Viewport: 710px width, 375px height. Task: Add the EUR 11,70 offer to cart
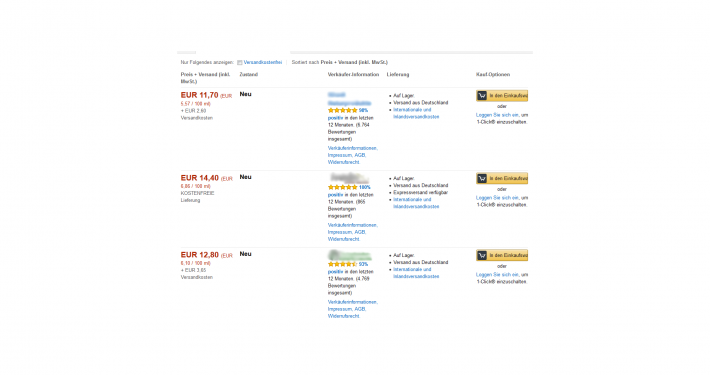[502, 96]
